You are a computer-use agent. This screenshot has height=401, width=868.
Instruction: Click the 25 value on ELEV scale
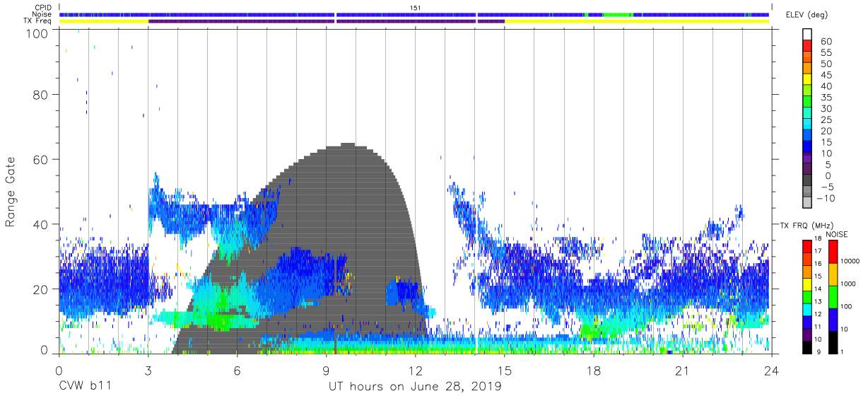(825, 120)
